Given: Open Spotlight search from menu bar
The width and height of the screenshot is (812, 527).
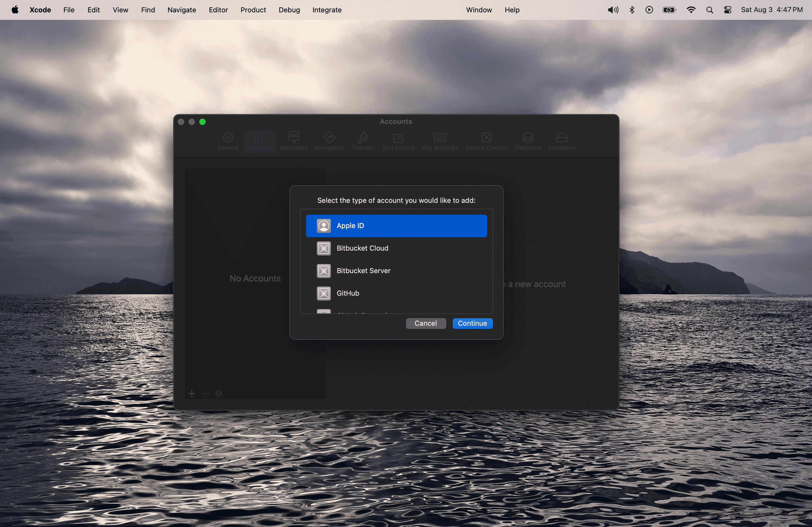Looking at the screenshot, I should point(710,10).
